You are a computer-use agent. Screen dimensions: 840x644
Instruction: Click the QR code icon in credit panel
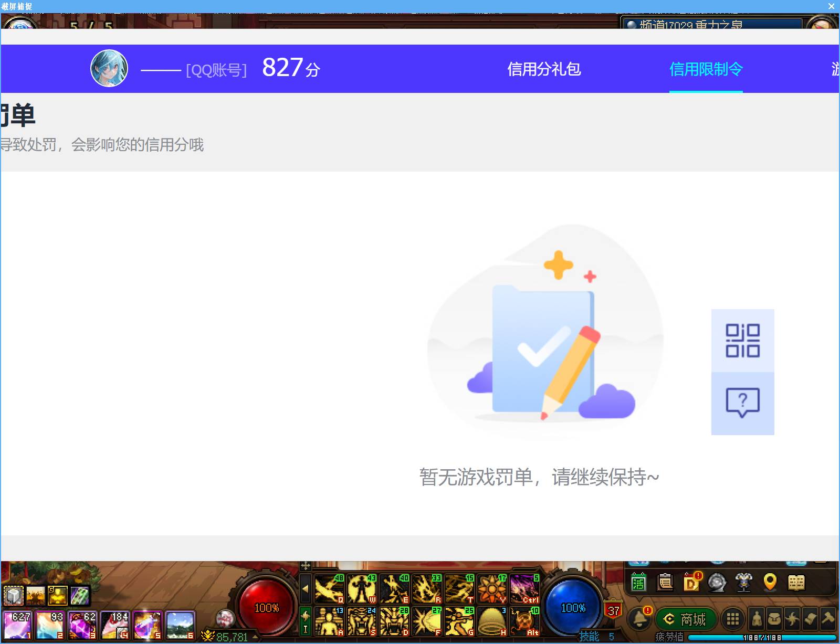click(x=743, y=340)
